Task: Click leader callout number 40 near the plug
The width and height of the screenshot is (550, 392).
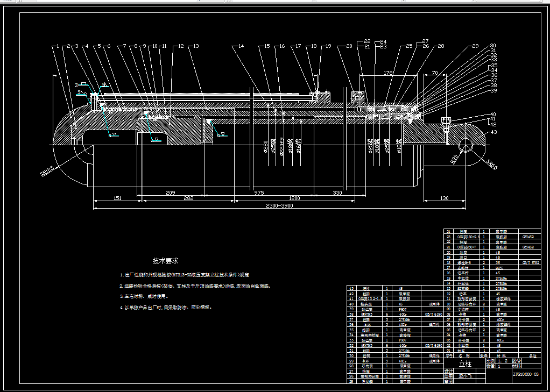Action: [x=493, y=115]
